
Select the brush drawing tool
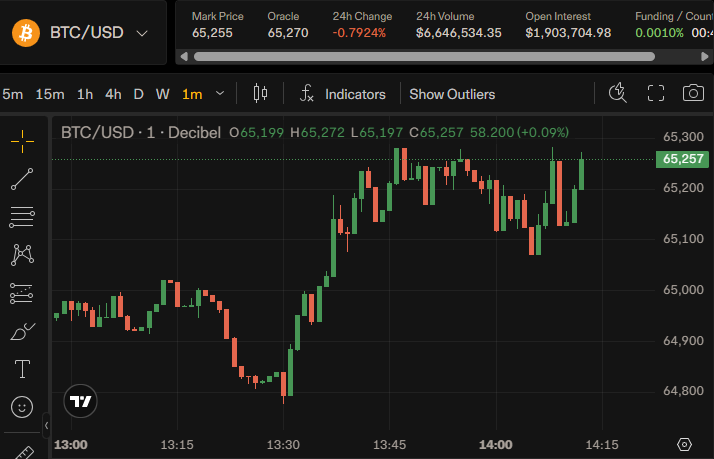(x=22, y=332)
